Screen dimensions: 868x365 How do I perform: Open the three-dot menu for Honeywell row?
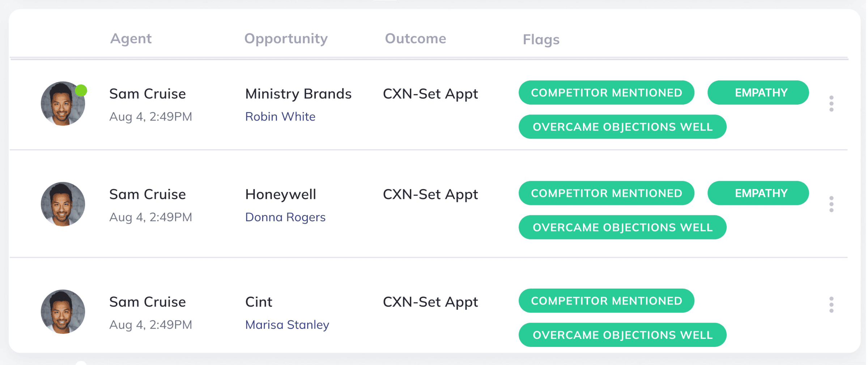click(831, 204)
